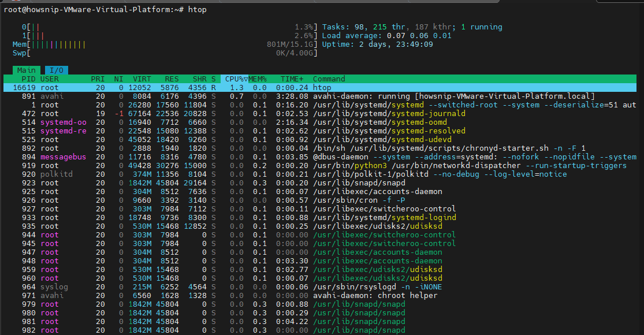Select udisksd thread PID 960
Screen dimensions: 644x335
tap(320, 278)
